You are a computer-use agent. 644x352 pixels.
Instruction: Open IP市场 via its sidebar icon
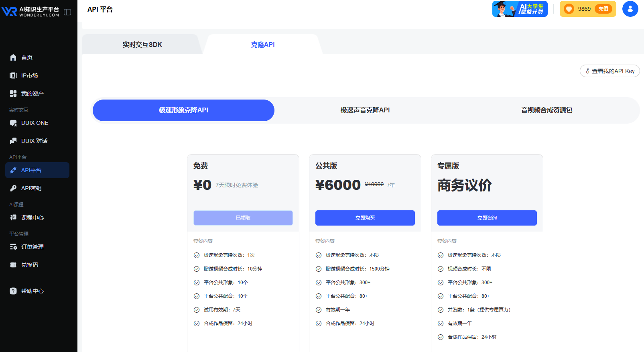[13, 75]
